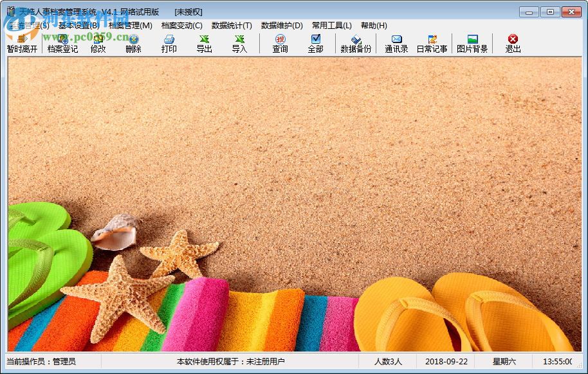
Task: Click the 数据备份 (data backup) icon
Action: (356, 44)
